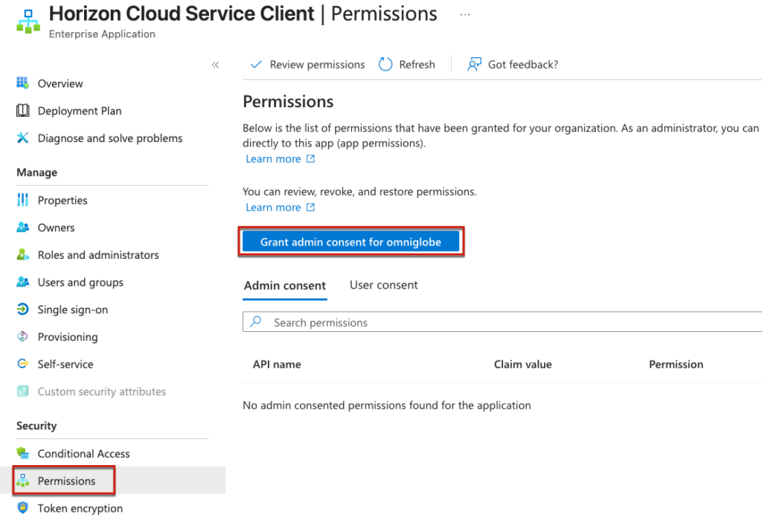This screenshot has width=762, height=532.
Task: Click Diagnose and solve problems wrench icon
Action: (x=22, y=138)
